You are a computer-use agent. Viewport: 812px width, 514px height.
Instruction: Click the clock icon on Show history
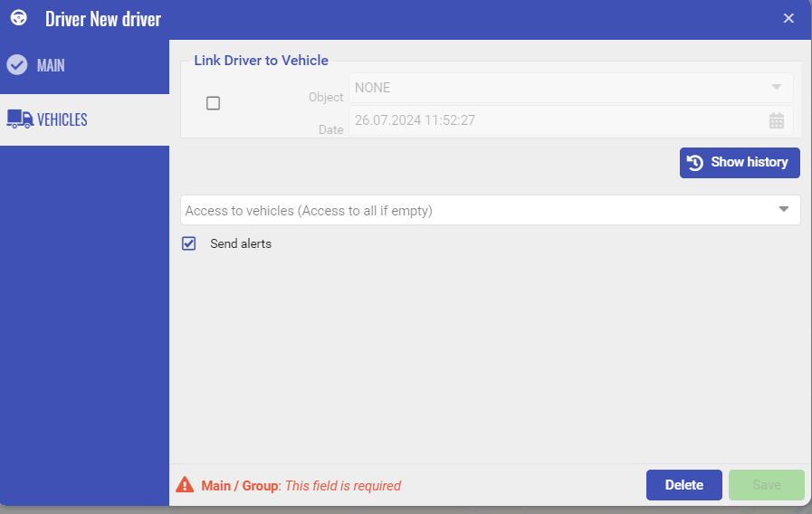[695, 163]
